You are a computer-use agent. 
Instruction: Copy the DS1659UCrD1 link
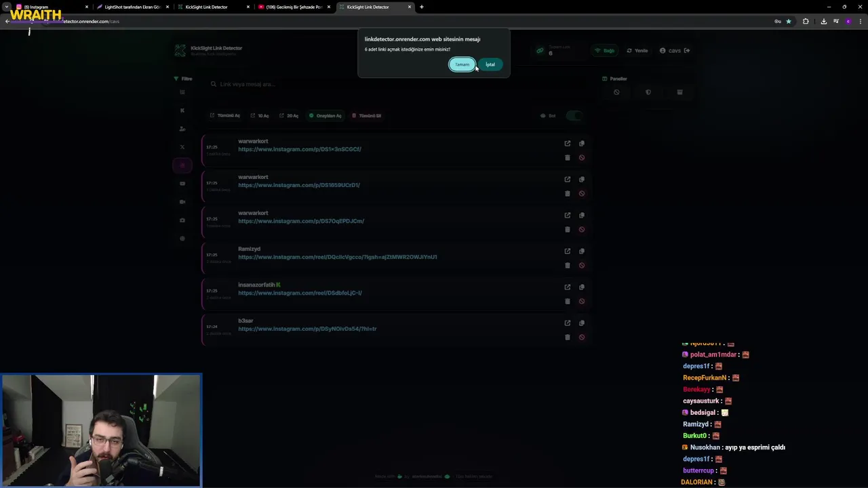tap(582, 180)
